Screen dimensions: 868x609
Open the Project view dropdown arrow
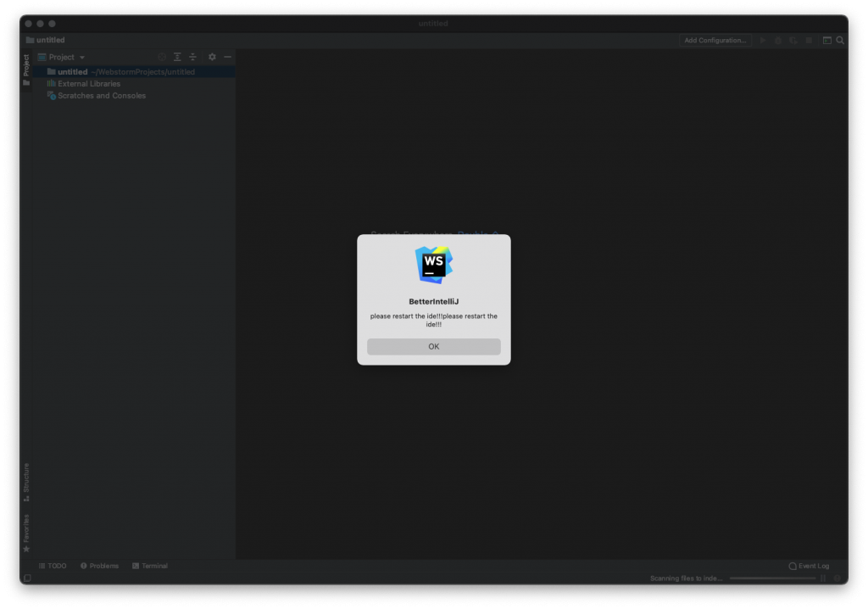(82, 57)
